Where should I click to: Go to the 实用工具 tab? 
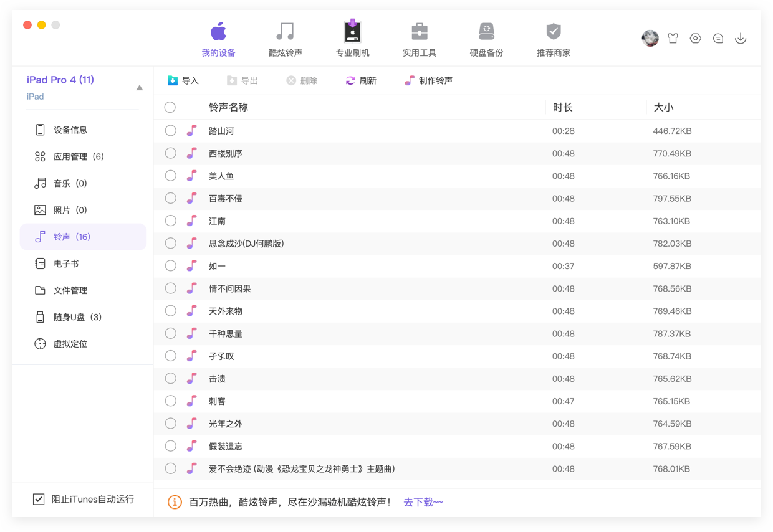(420, 39)
